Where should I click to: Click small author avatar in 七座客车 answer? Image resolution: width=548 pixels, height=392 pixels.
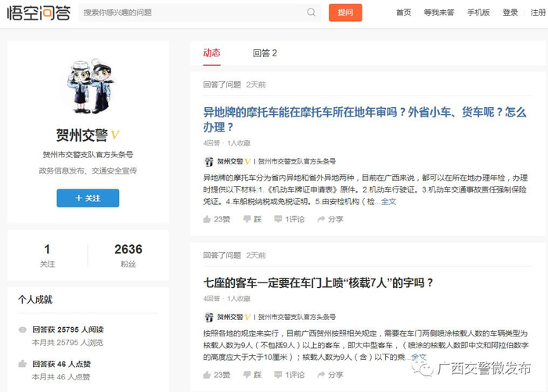209,317
